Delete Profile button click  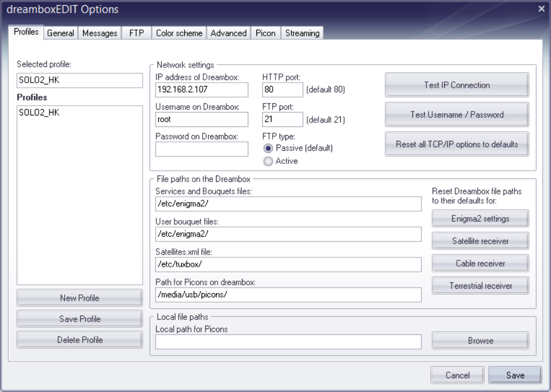(x=80, y=339)
